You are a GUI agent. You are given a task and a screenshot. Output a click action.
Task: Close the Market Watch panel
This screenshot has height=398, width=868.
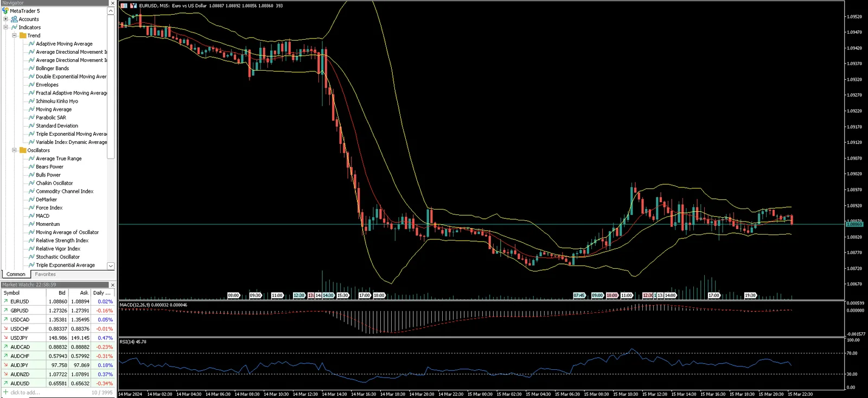tap(112, 285)
